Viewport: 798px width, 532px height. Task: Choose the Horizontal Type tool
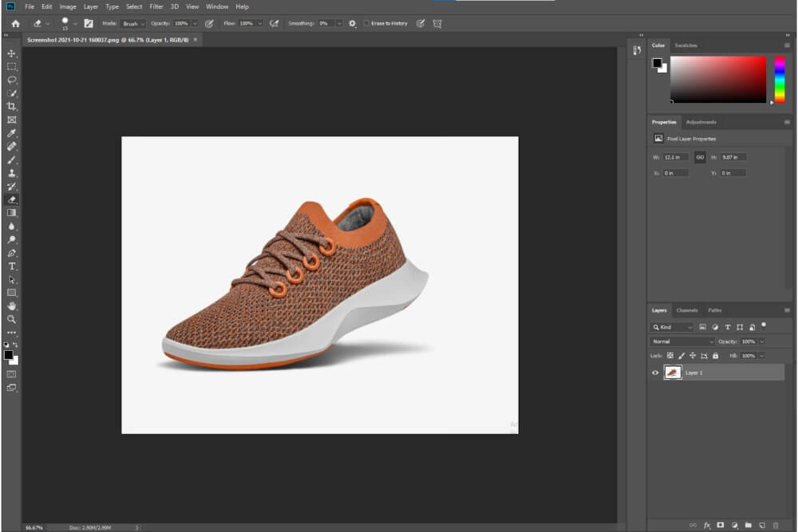[x=12, y=266]
